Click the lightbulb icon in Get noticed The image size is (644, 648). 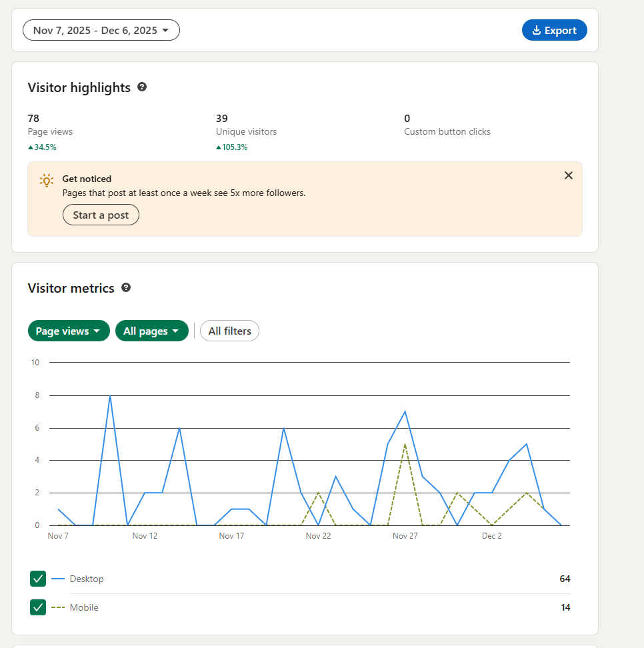tap(46, 180)
